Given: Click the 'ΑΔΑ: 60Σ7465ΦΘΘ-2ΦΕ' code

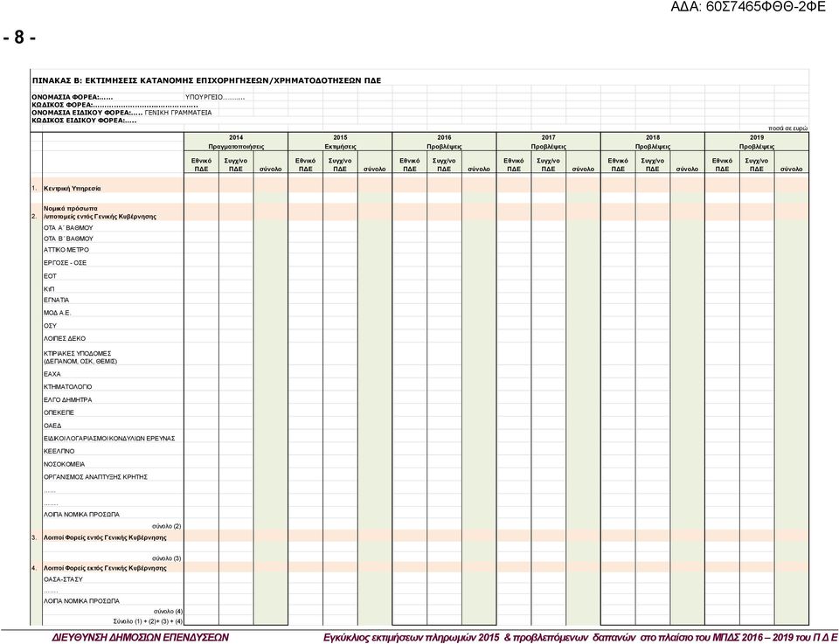Looking at the screenshot, I should (748, 7).
